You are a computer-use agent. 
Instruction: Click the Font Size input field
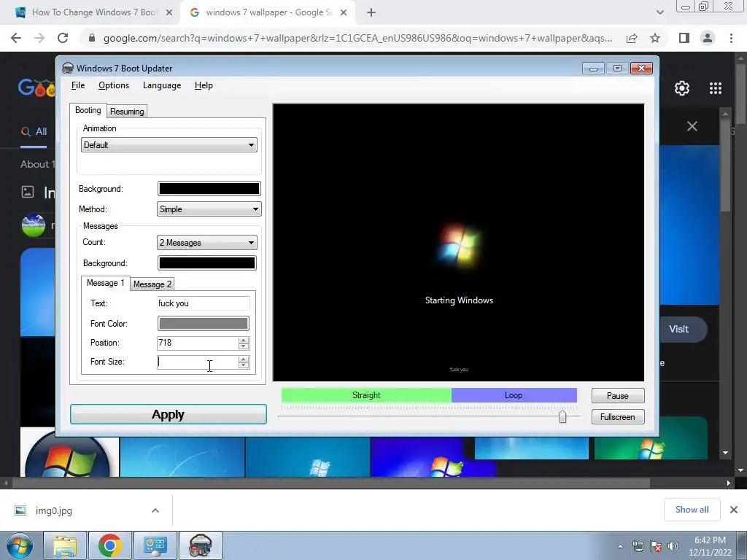(x=197, y=362)
